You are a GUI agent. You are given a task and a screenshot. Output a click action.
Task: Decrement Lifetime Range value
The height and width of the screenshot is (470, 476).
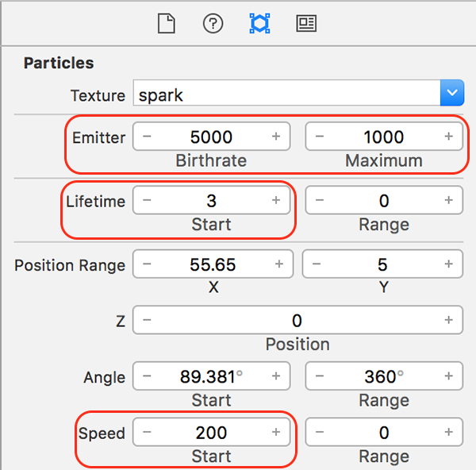click(x=320, y=200)
